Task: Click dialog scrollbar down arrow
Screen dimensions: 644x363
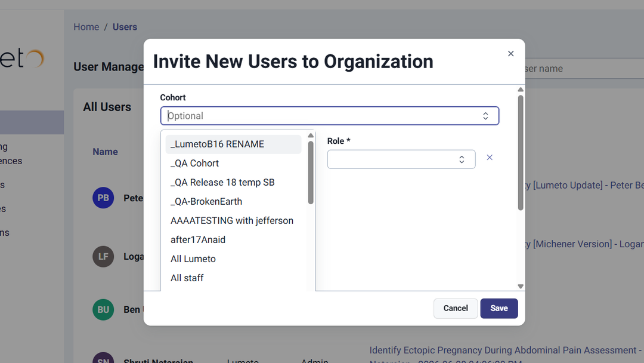Action: [x=521, y=287]
